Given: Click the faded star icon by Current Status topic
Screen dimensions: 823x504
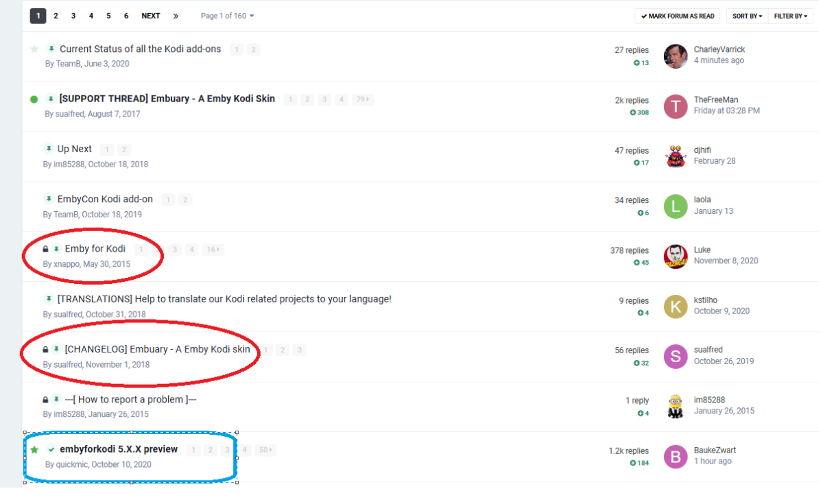Looking at the screenshot, I should click(x=34, y=49).
